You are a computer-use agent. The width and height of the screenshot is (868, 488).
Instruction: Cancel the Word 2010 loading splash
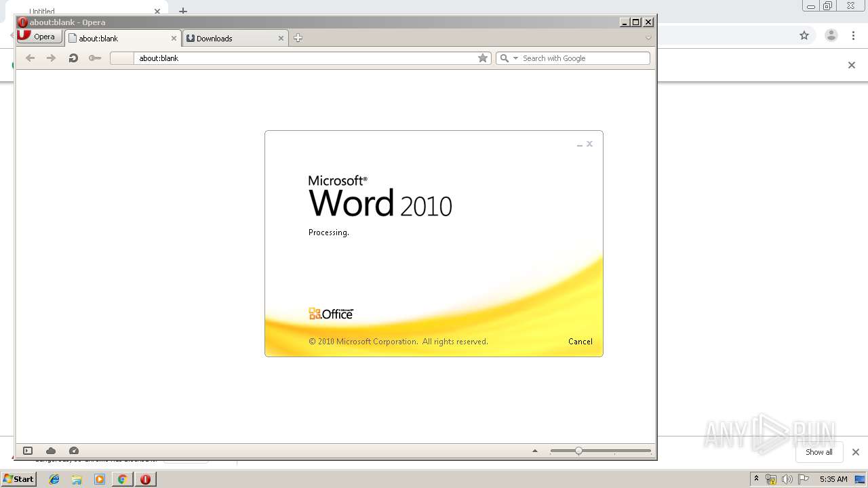580,342
